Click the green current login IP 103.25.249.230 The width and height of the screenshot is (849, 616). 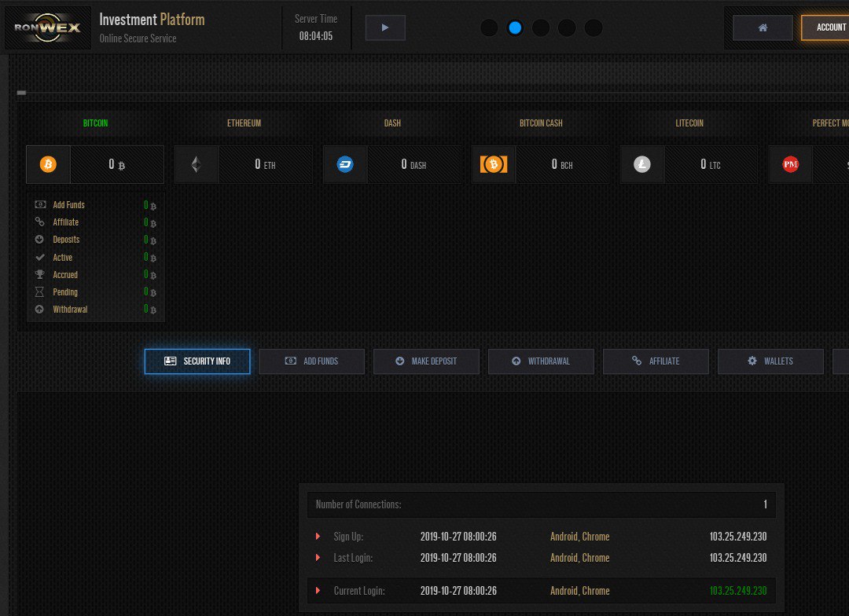[x=738, y=591]
